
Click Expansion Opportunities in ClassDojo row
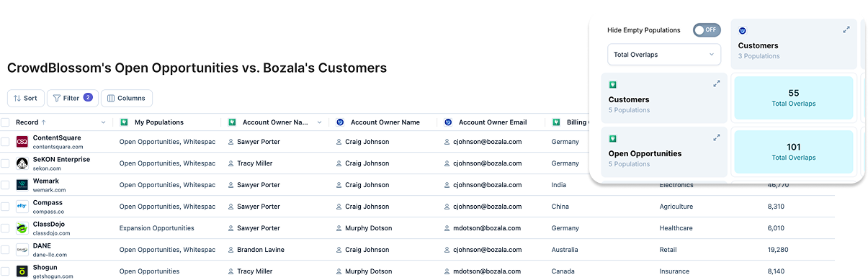coord(156,228)
